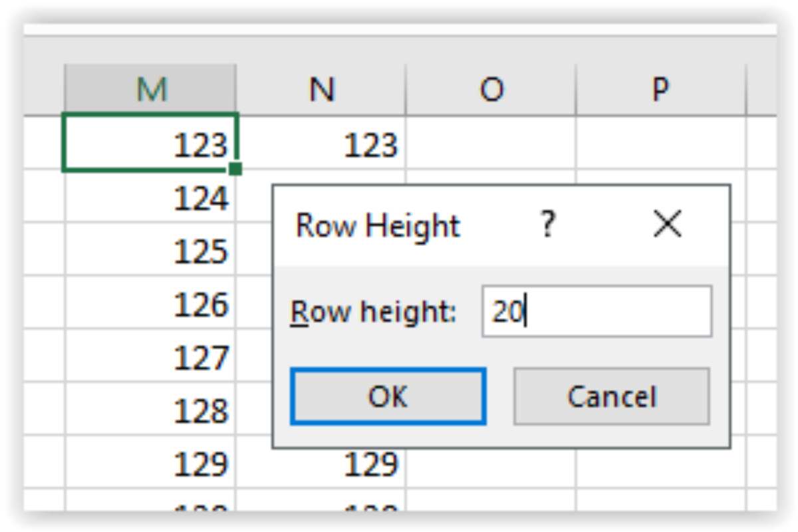
Task: Cancel the Row Height dialog
Action: [611, 396]
